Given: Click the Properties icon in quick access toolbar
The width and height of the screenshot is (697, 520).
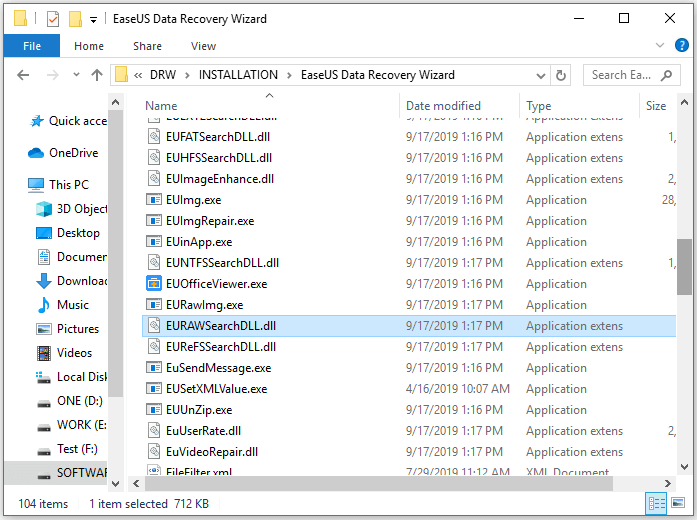Looking at the screenshot, I should [53, 19].
